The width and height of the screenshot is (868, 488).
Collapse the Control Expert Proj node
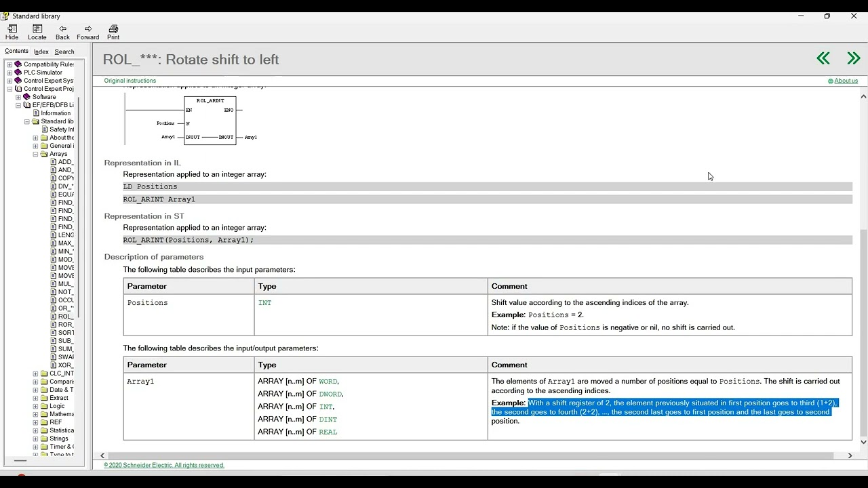[x=9, y=89]
